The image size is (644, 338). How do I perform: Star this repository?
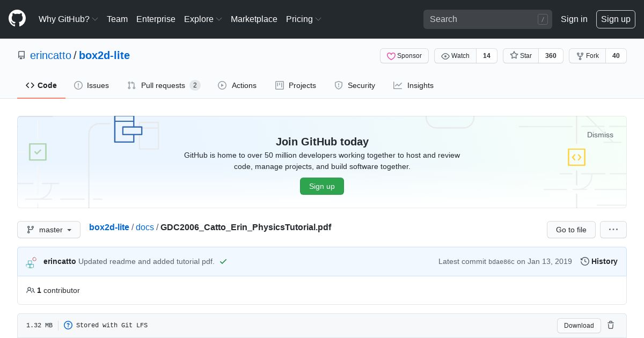coord(521,56)
